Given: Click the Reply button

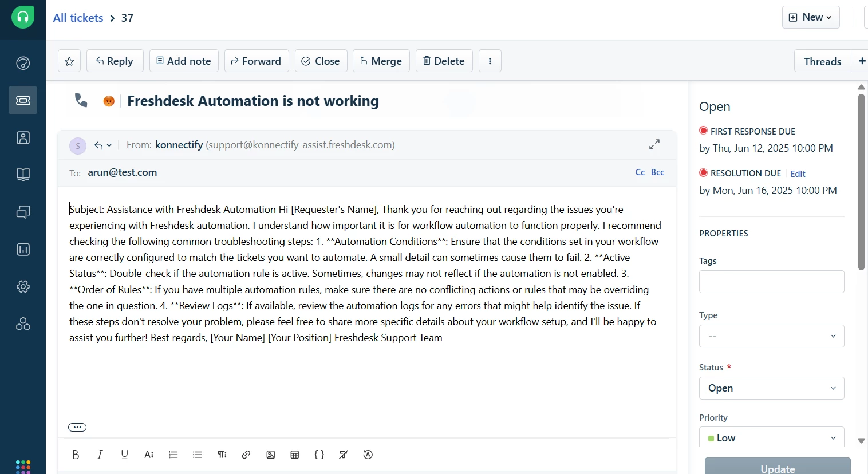Looking at the screenshot, I should point(115,61).
